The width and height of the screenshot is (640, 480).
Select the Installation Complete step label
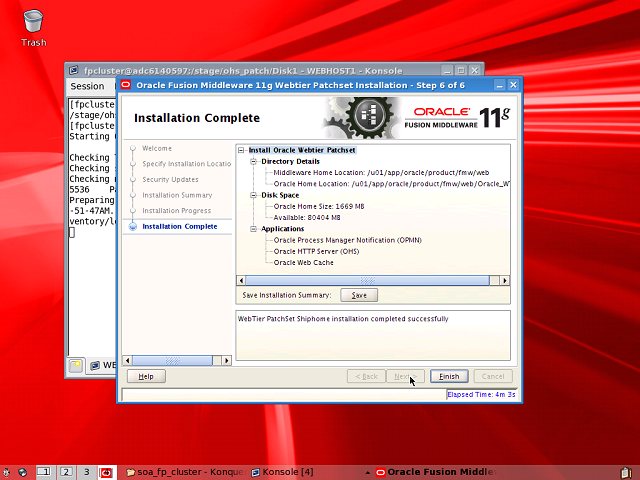click(180, 227)
